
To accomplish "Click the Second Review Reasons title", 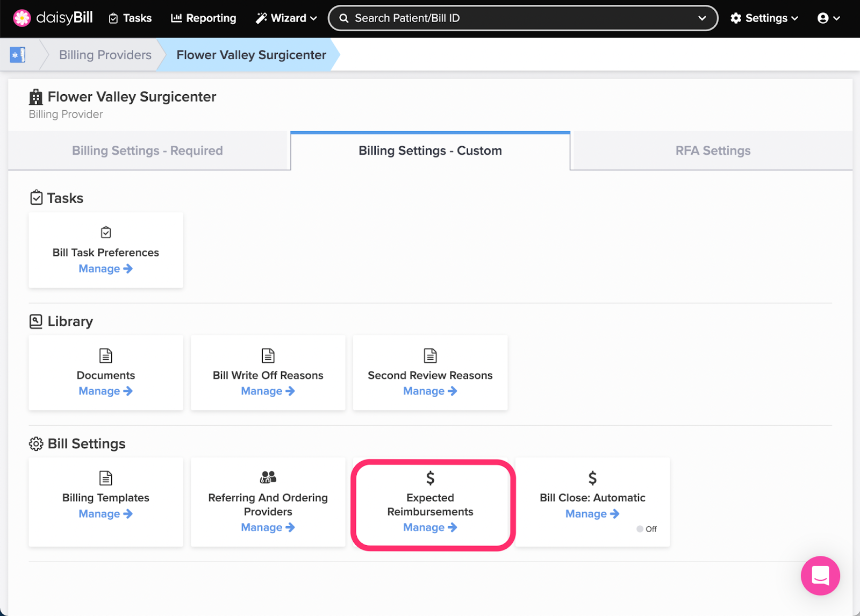I will (431, 375).
